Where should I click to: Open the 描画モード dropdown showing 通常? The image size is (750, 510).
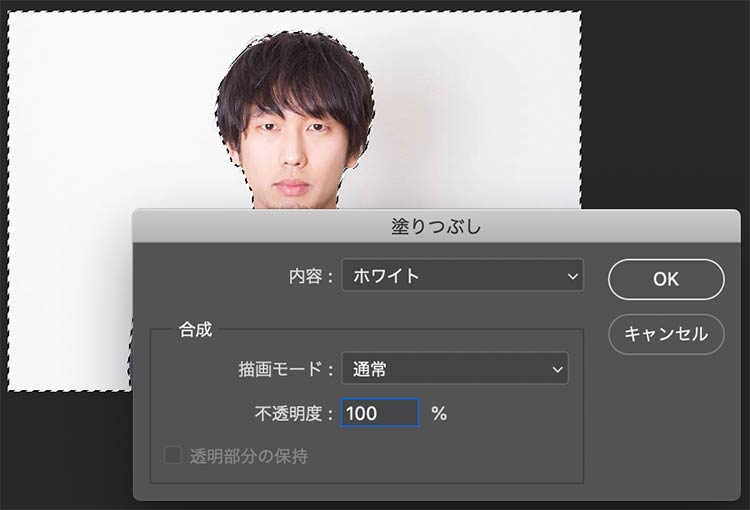point(455,368)
